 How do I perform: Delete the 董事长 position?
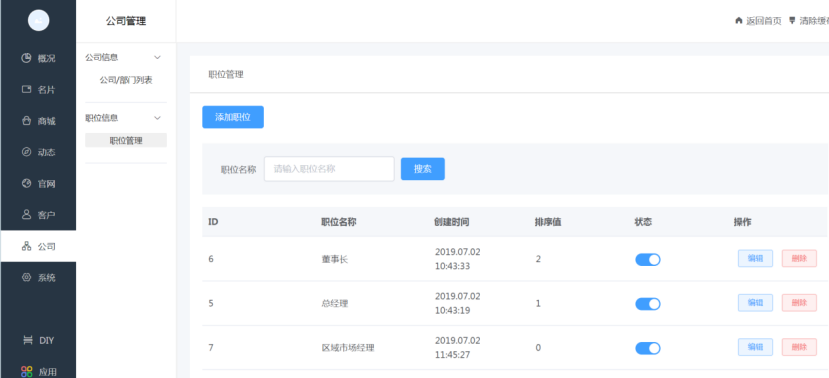[799, 259]
